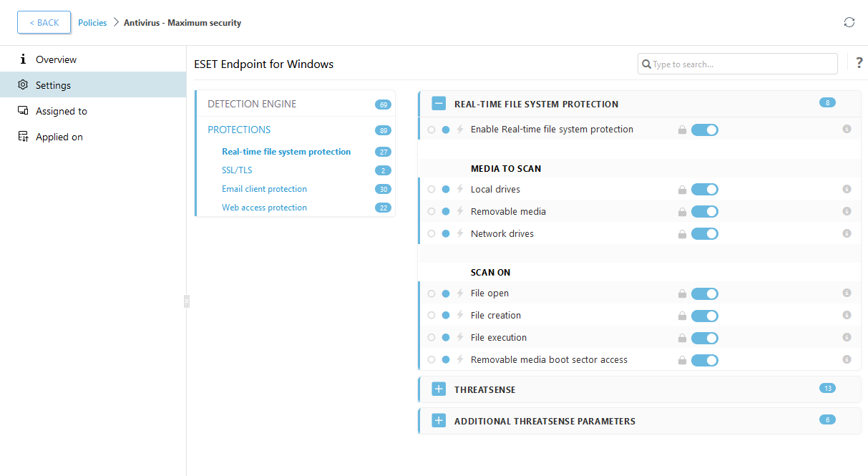Image resolution: width=868 pixels, height=476 pixels.
Task: Toggle off Removable media boot sector access
Action: 705,360
